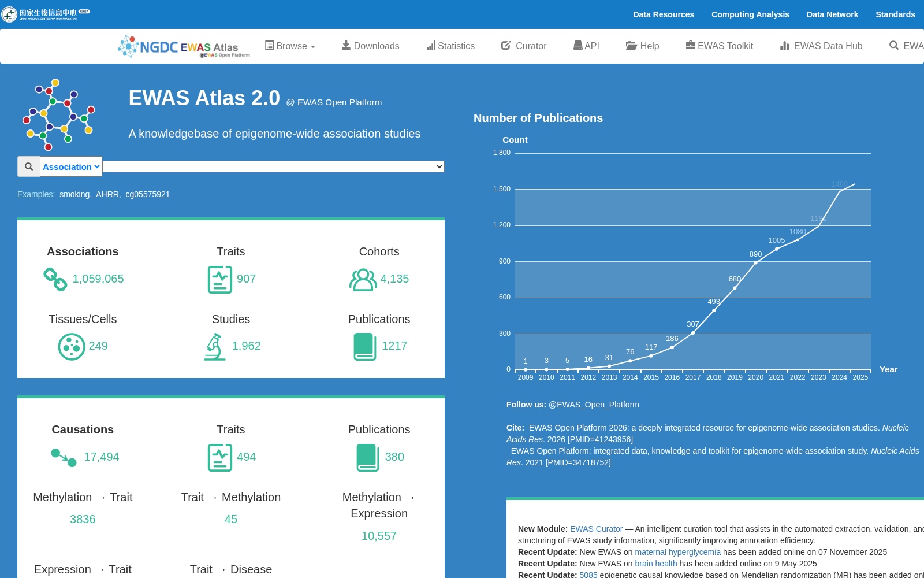
Task: Click the NGDC EWAS Atlas logo
Action: (184, 46)
